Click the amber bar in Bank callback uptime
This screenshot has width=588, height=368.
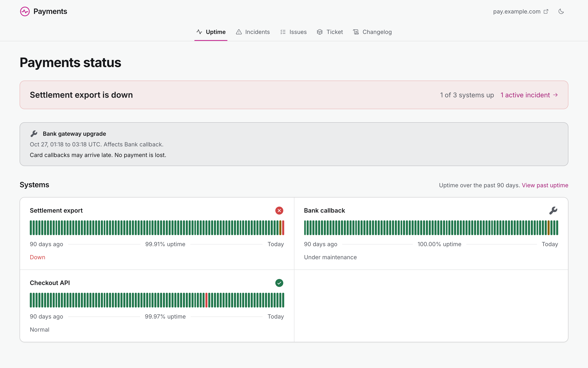[x=548, y=228]
